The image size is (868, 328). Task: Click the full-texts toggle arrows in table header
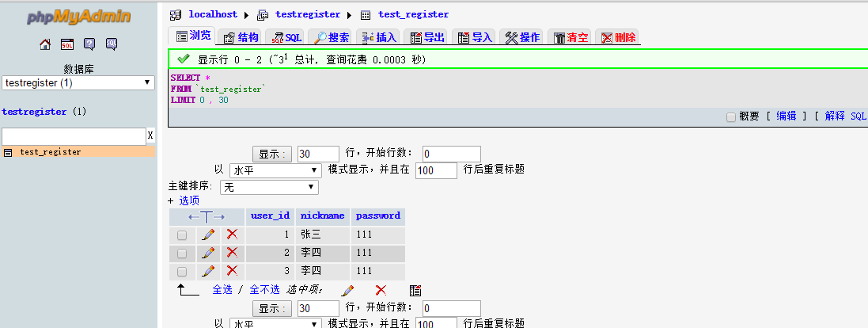click(x=207, y=216)
